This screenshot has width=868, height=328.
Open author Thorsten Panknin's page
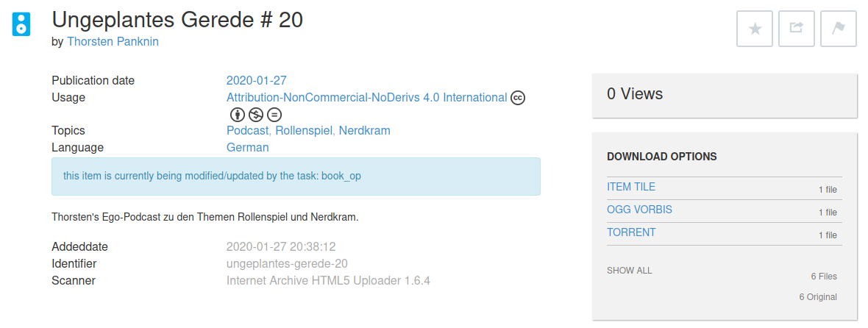pos(113,41)
